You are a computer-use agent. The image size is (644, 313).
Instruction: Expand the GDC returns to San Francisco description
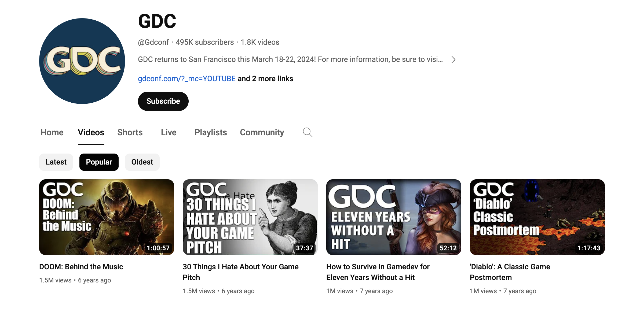coord(290,59)
